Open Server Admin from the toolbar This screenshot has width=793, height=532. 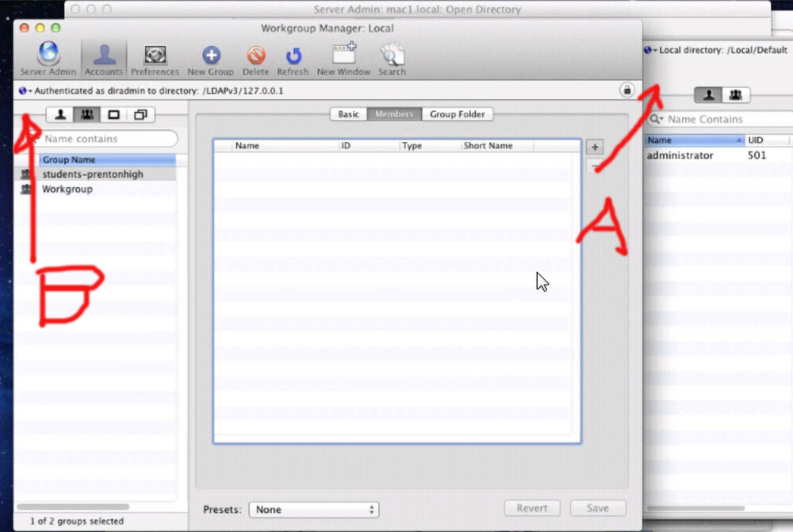click(48, 59)
